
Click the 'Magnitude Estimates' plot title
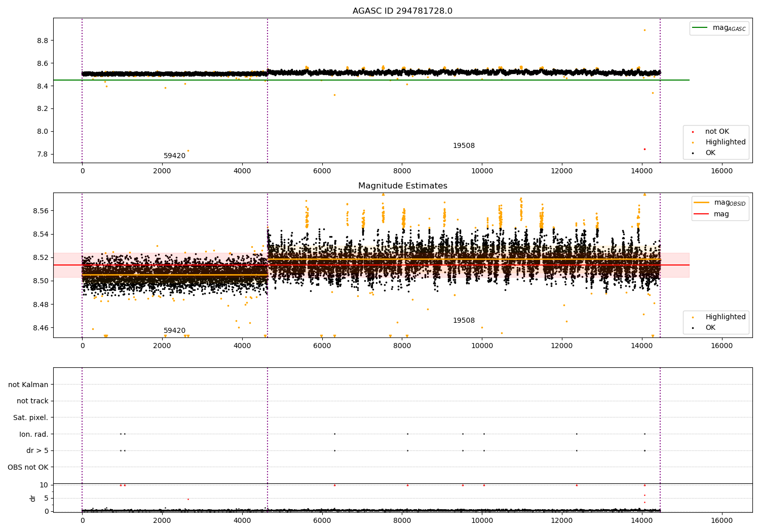pos(402,186)
